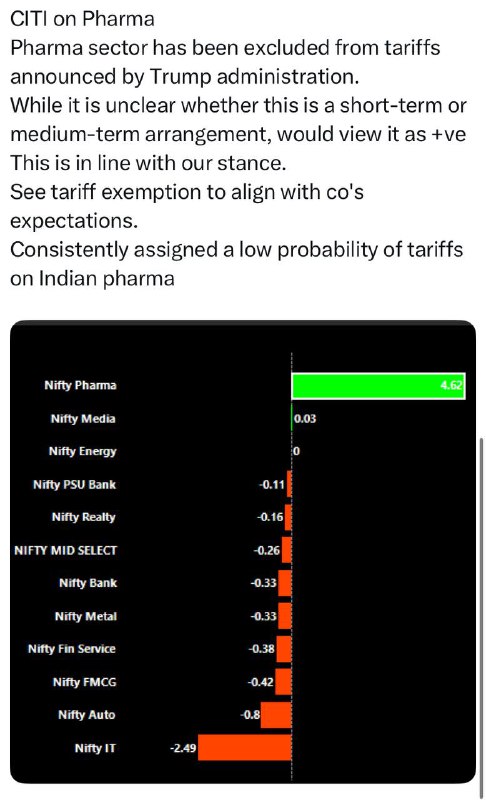
Task: Click the NIFTY MID SELECT label
Action: (x=66, y=550)
